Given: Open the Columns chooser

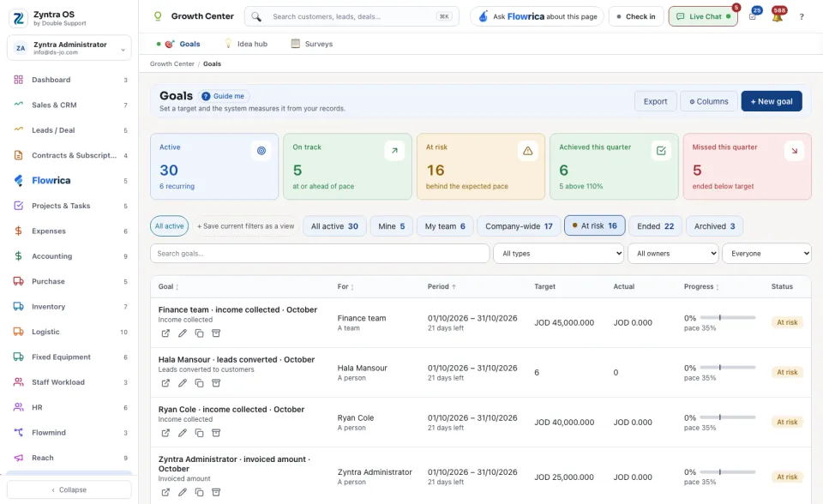Looking at the screenshot, I should coord(709,101).
